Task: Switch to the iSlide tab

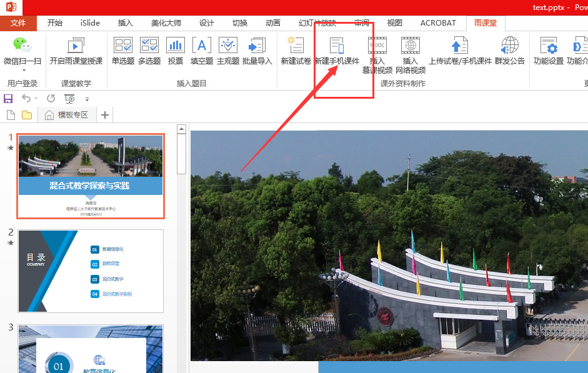Action: [x=90, y=23]
